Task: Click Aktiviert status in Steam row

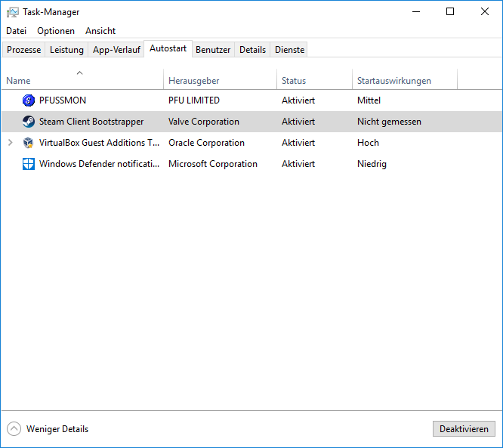Action: (x=298, y=122)
